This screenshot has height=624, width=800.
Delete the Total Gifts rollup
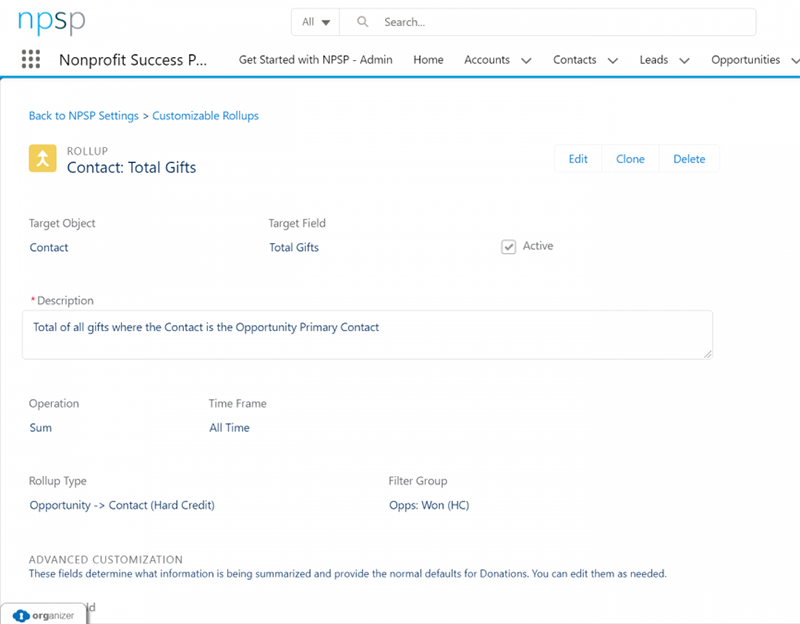689,159
